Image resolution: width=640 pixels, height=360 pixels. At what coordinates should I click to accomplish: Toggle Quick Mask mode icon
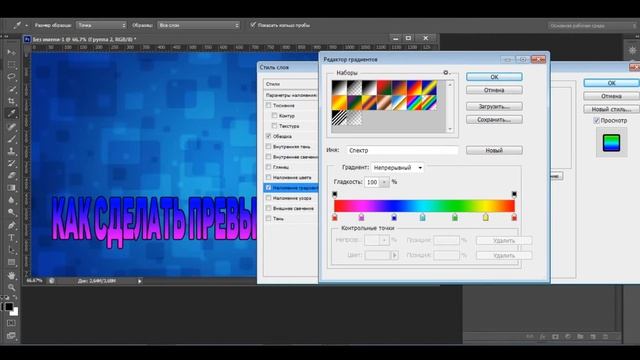(11, 323)
